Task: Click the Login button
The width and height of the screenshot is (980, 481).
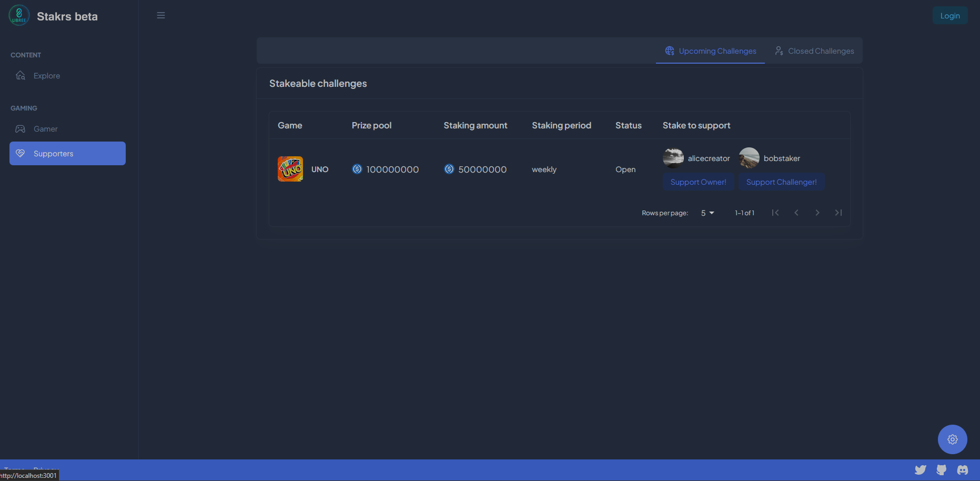Action: [950, 15]
